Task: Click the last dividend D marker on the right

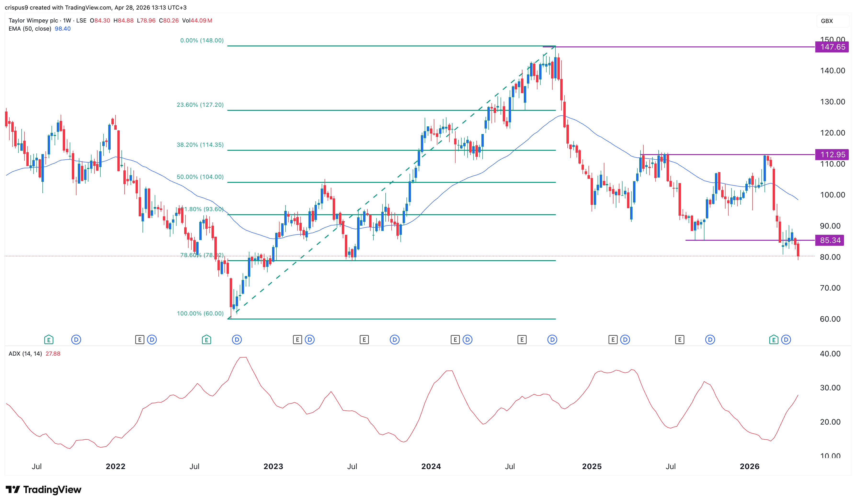Action: click(786, 339)
